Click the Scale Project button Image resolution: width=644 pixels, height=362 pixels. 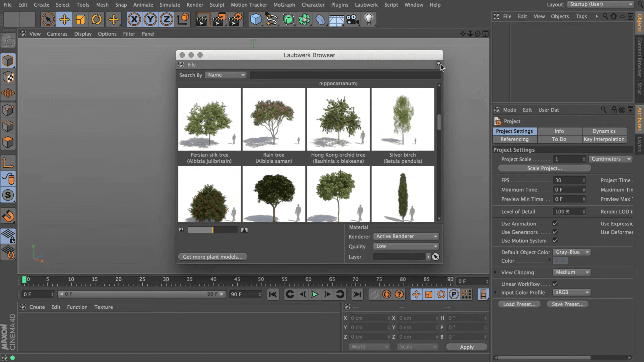tap(544, 168)
